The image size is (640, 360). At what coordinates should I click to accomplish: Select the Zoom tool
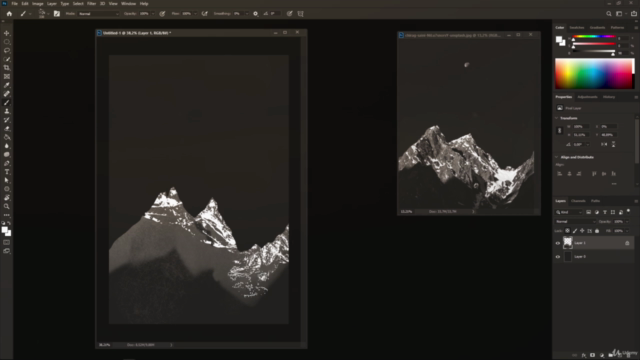click(7, 207)
